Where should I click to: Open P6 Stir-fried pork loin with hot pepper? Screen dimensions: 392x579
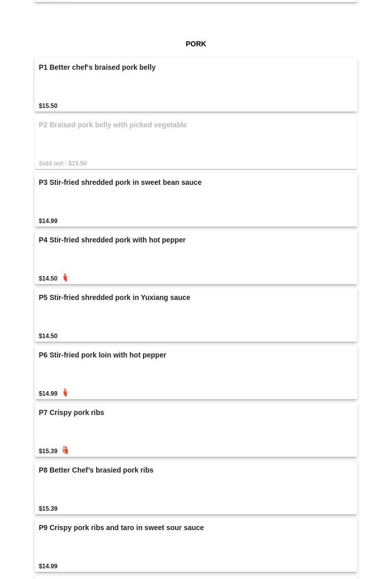point(102,355)
